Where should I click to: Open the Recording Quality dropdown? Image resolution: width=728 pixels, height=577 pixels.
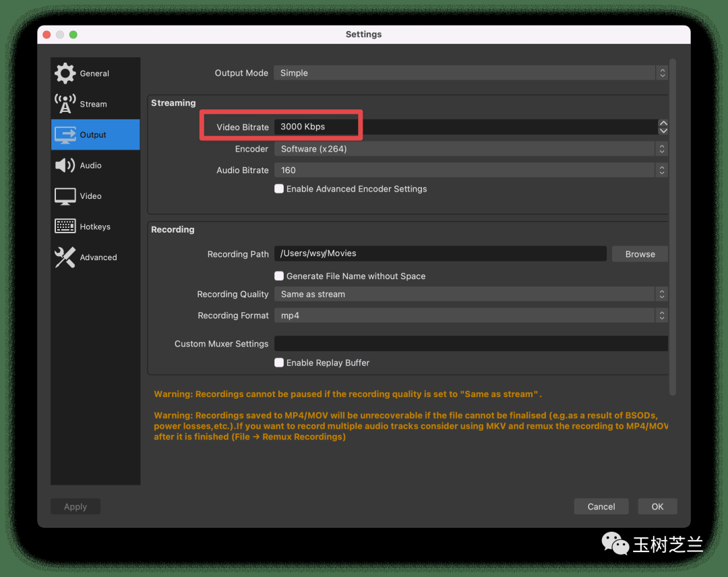coord(470,295)
